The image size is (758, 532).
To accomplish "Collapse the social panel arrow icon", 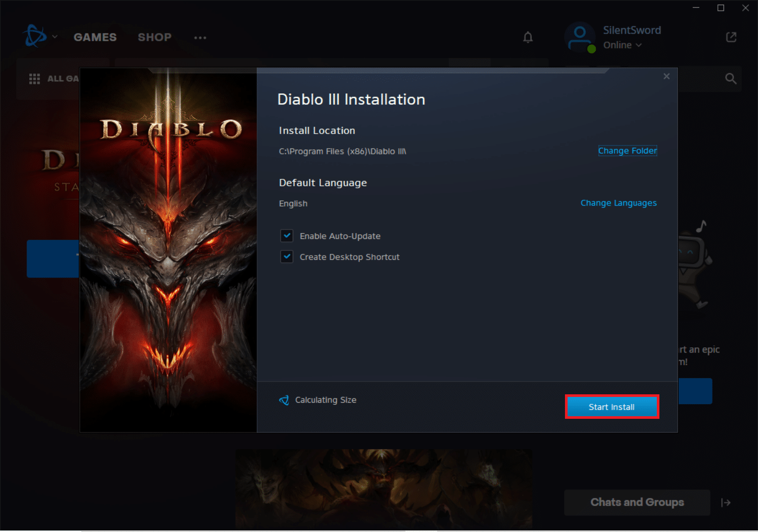I will (x=726, y=502).
